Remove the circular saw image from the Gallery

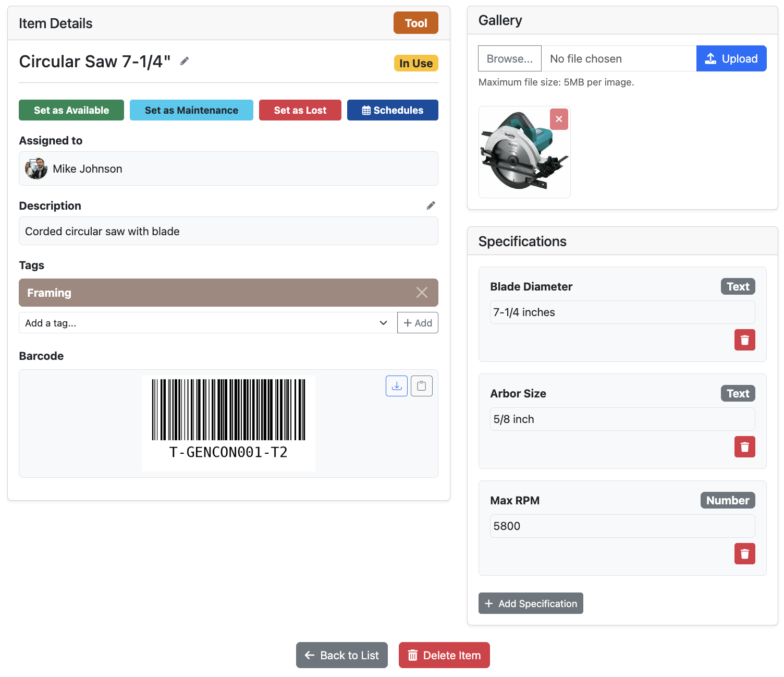click(559, 119)
